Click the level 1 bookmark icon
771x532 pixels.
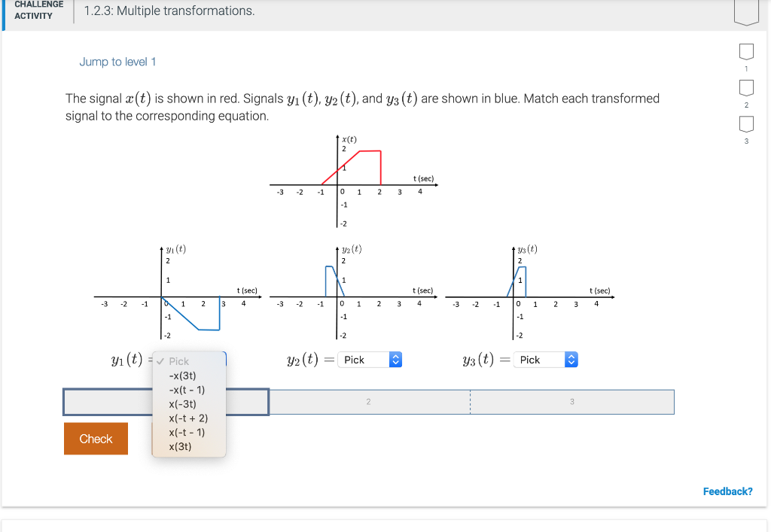(x=745, y=50)
